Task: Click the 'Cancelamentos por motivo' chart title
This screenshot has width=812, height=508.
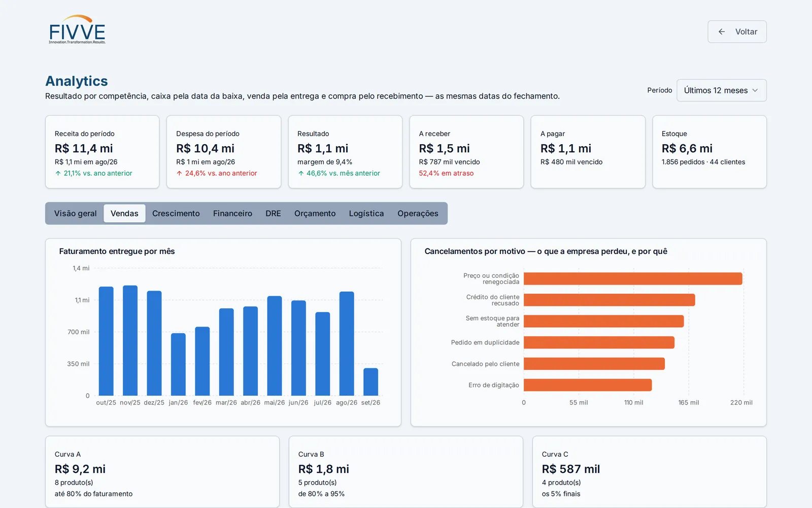Action: 546,251
